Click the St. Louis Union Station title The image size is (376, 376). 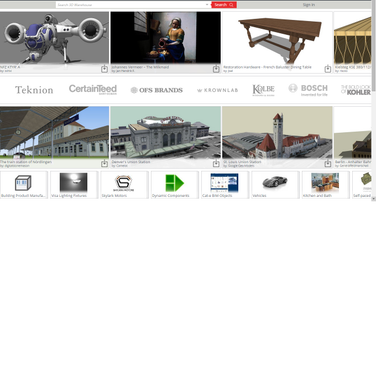click(242, 162)
